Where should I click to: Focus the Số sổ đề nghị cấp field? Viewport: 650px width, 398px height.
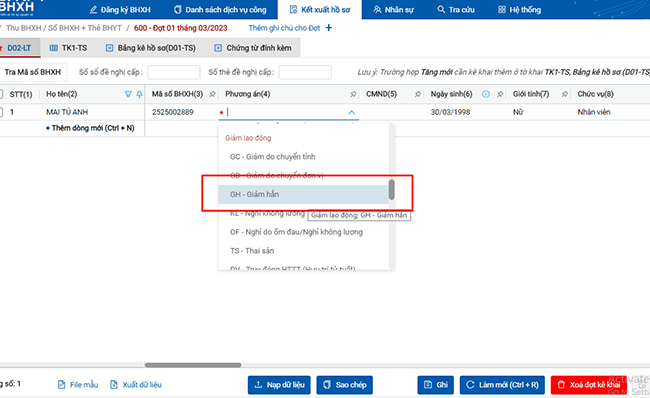point(174,72)
